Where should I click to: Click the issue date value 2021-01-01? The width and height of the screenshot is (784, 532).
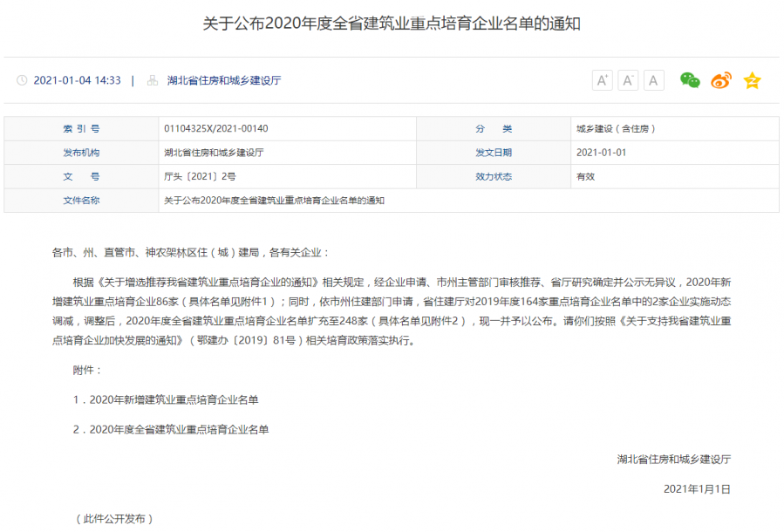pyautogui.click(x=601, y=153)
